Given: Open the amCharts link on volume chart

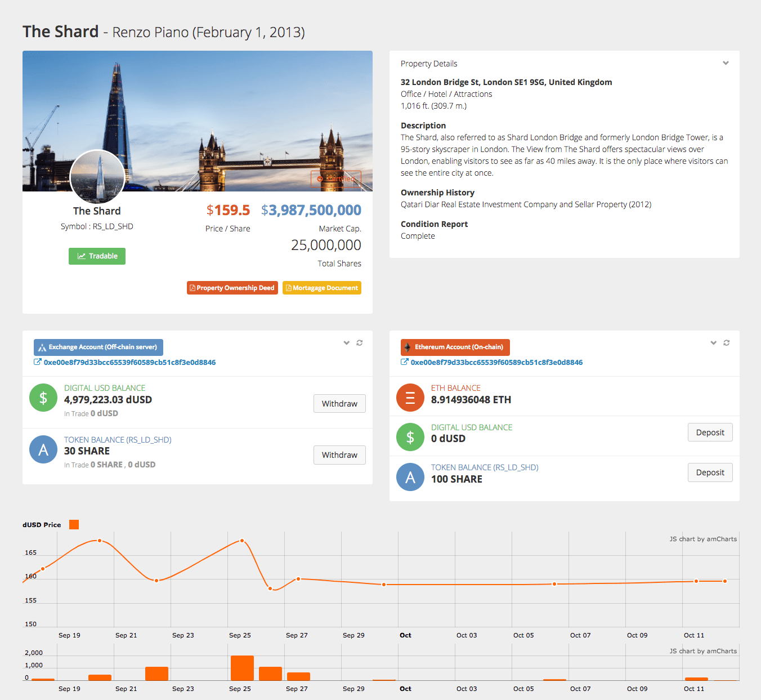Looking at the screenshot, I should click(703, 651).
